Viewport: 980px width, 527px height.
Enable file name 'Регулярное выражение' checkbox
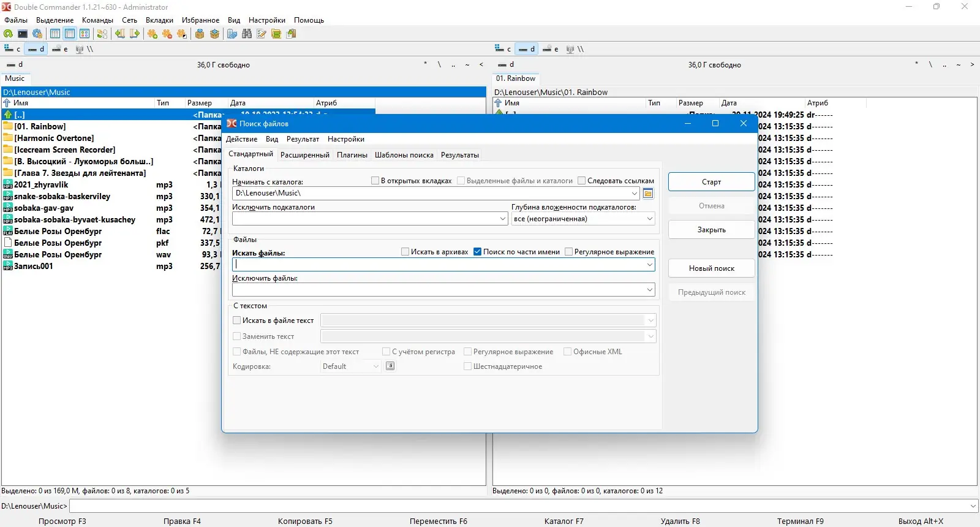point(568,252)
